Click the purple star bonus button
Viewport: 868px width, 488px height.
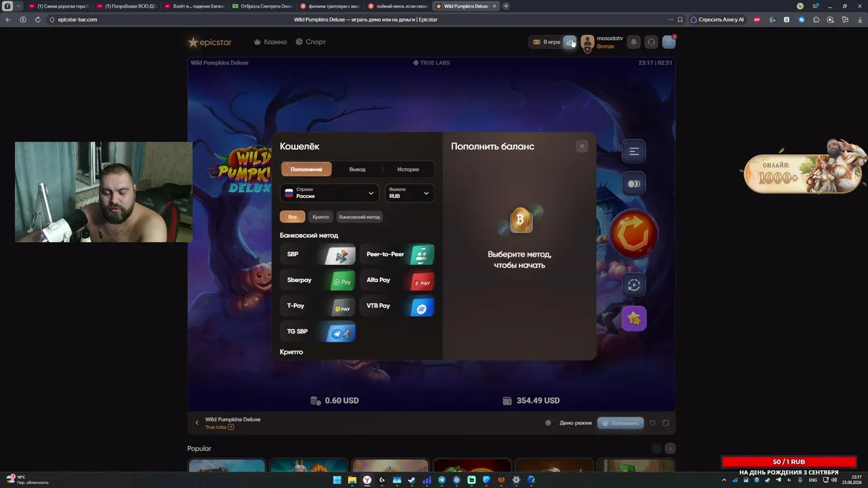point(634,319)
